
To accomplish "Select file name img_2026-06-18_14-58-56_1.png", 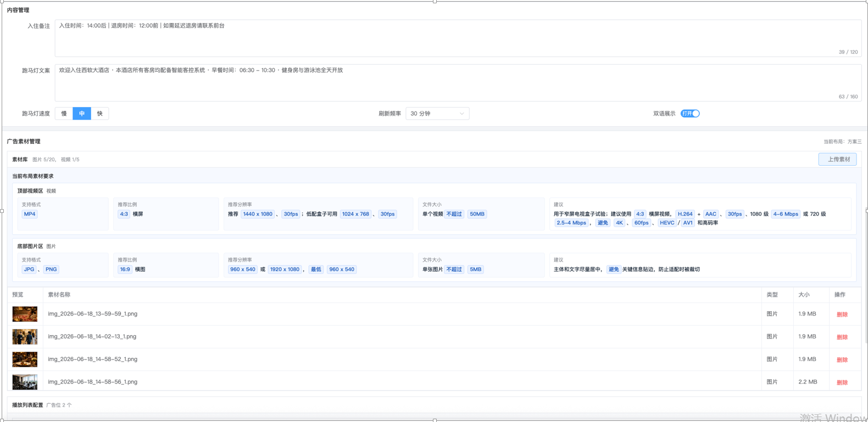I will coord(92,382).
